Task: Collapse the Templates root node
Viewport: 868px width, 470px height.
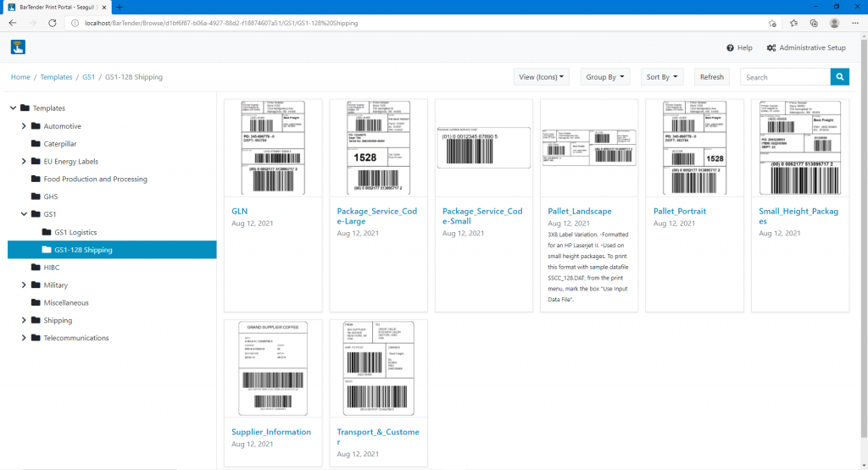Action: click(x=14, y=108)
